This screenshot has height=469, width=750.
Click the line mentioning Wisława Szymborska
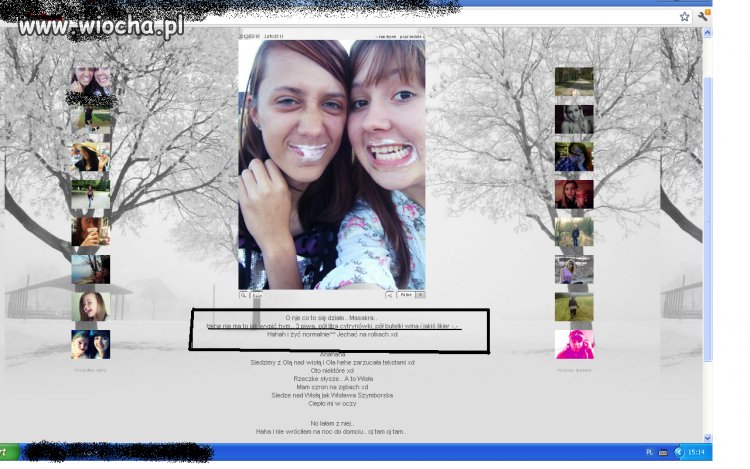(x=332, y=395)
